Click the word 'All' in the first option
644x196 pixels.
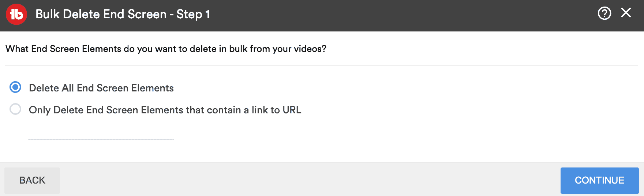pyautogui.click(x=68, y=88)
